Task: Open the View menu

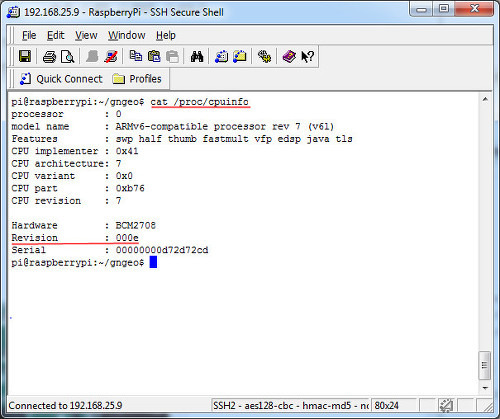Action: point(86,35)
